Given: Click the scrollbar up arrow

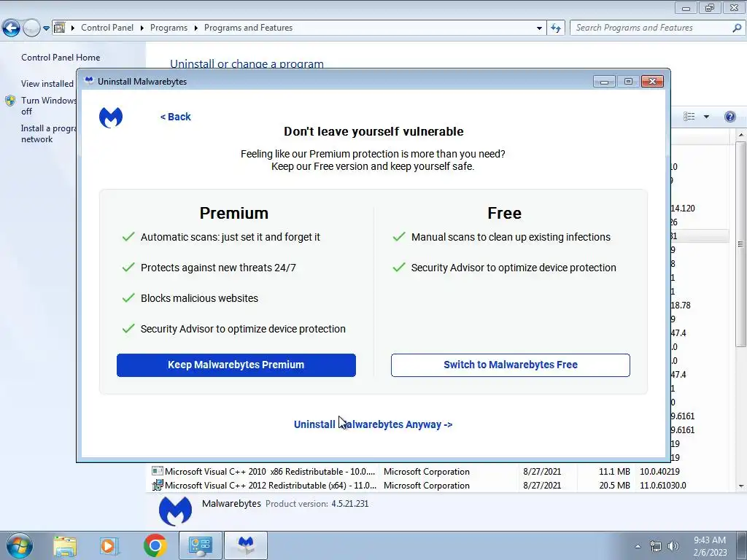Looking at the screenshot, I should pyautogui.click(x=741, y=135).
